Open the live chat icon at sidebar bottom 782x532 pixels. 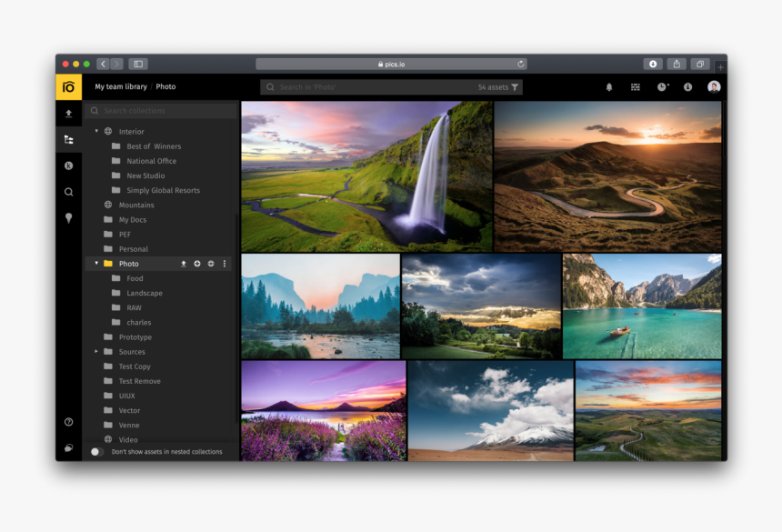coord(68,447)
